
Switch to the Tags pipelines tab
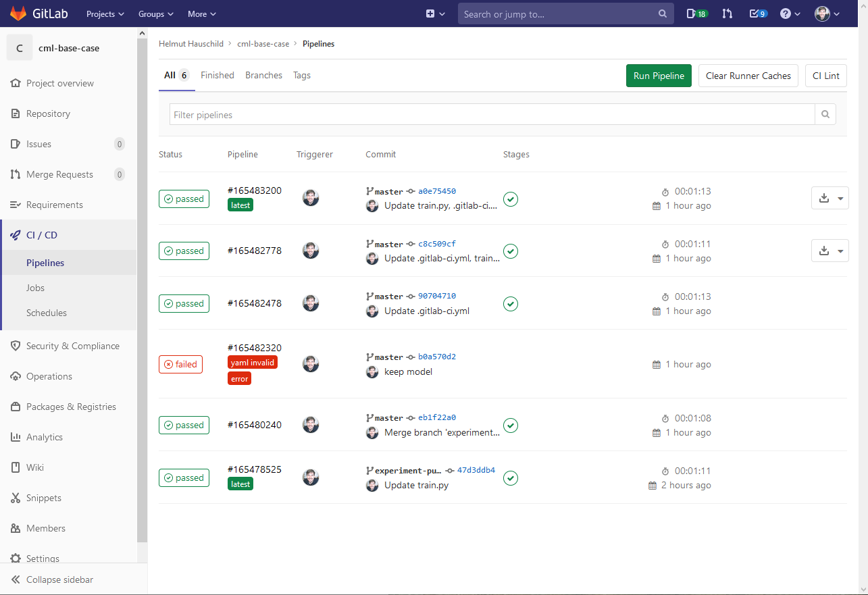coord(302,76)
